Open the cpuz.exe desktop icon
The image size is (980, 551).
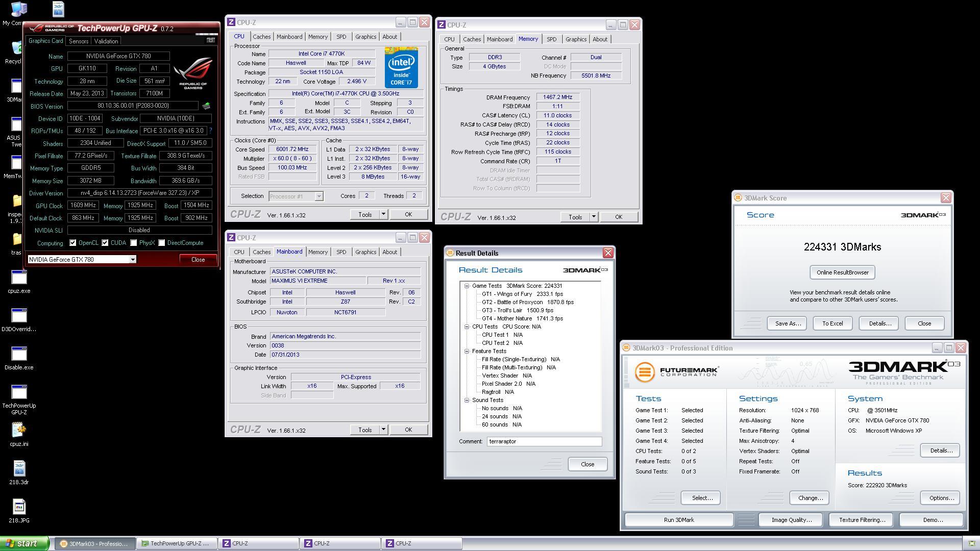(x=19, y=282)
